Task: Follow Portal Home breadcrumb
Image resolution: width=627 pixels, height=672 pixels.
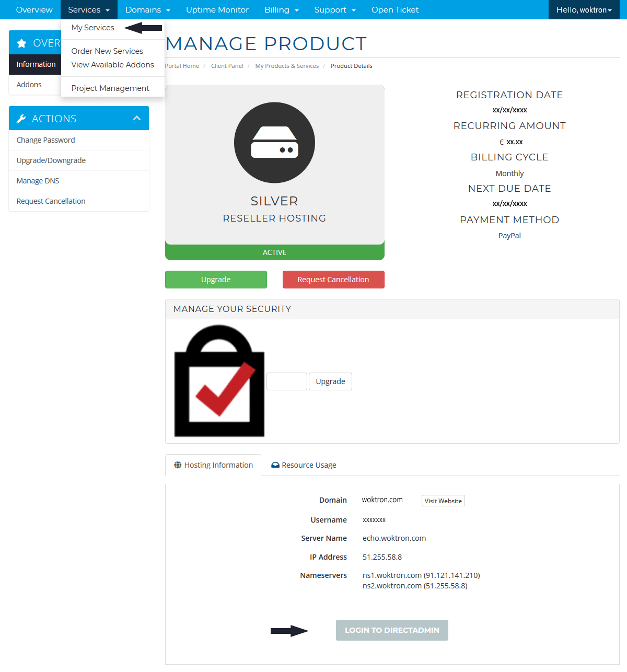Action: 182,66
